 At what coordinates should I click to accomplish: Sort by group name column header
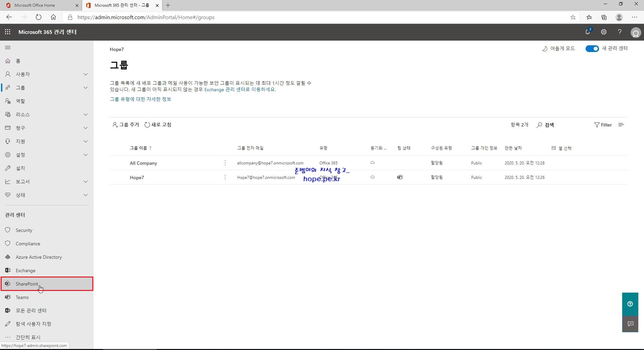click(141, 148)
